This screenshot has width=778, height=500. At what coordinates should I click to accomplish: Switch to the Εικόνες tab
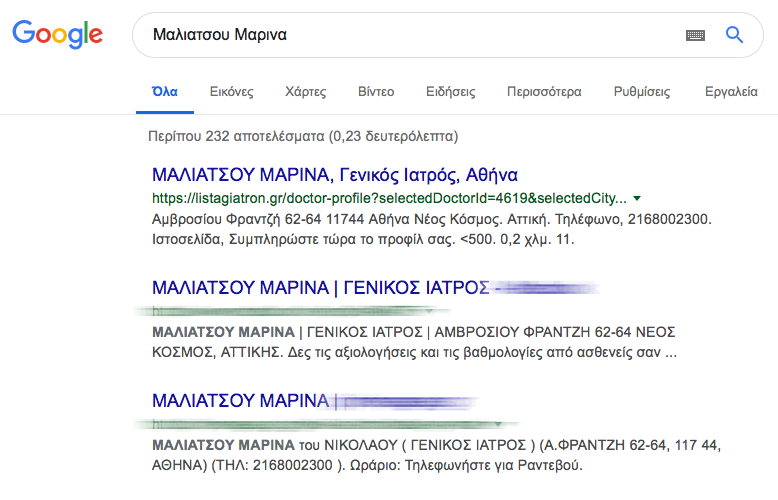coord(231,92)
